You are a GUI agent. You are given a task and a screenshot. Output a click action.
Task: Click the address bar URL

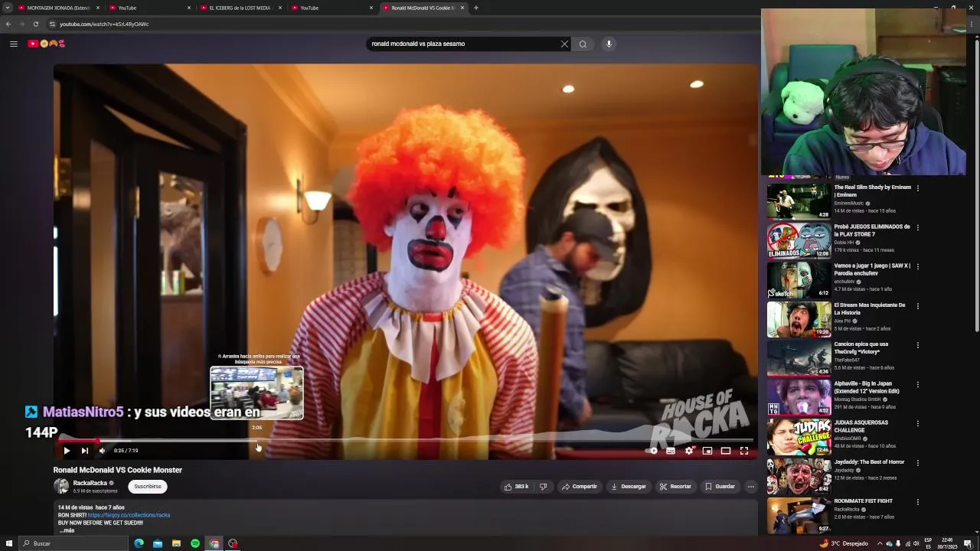pyautogui.click(x=104, y=24)
